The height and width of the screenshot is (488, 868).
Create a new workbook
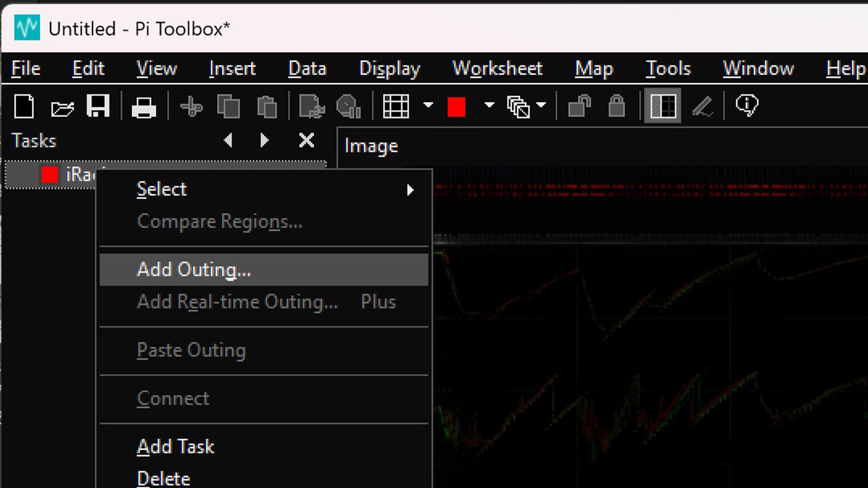pos(24,106)
